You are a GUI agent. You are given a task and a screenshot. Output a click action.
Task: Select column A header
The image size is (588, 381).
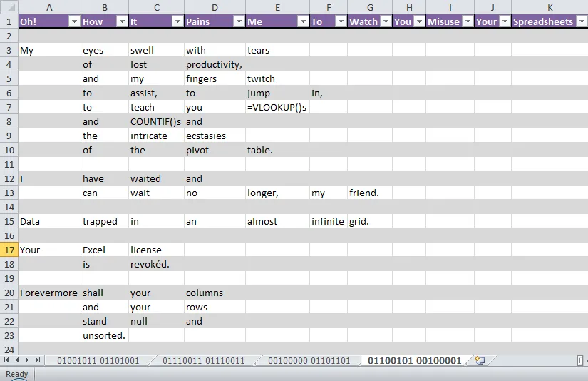click(x=49, y=7)
